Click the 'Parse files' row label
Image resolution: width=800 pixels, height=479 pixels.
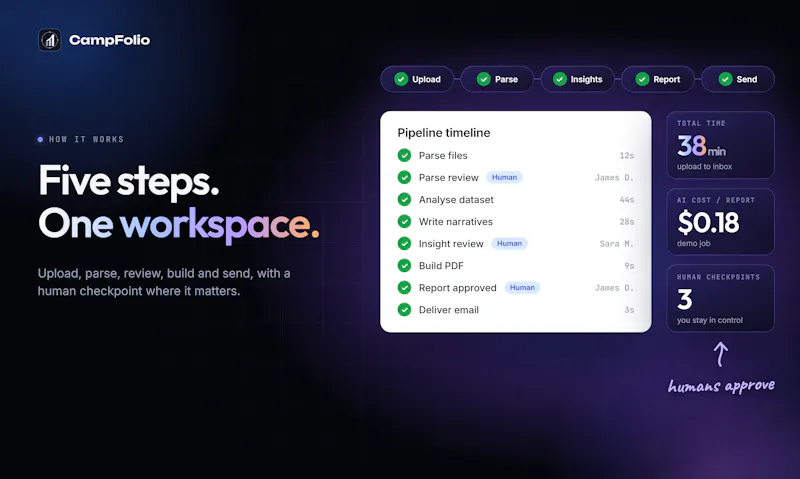point(443,155)
